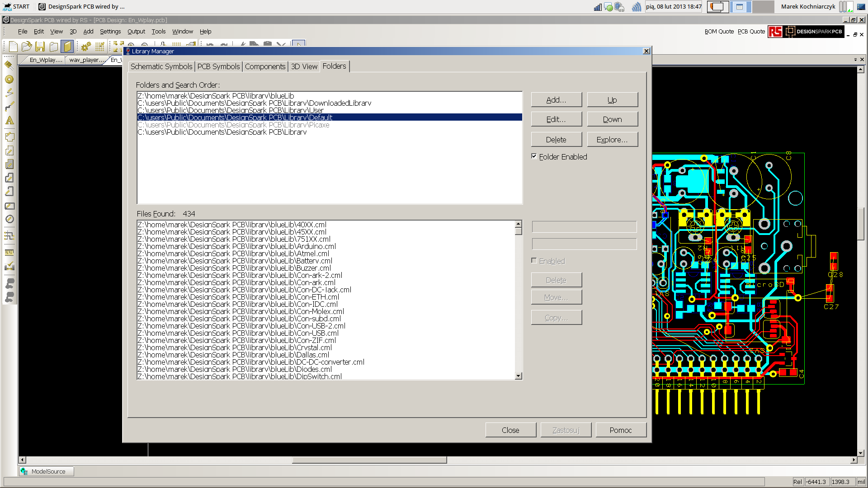Screen dimensions: 868x488
Task: Select the Add Component tool
Action: click(x=9, y=65)
